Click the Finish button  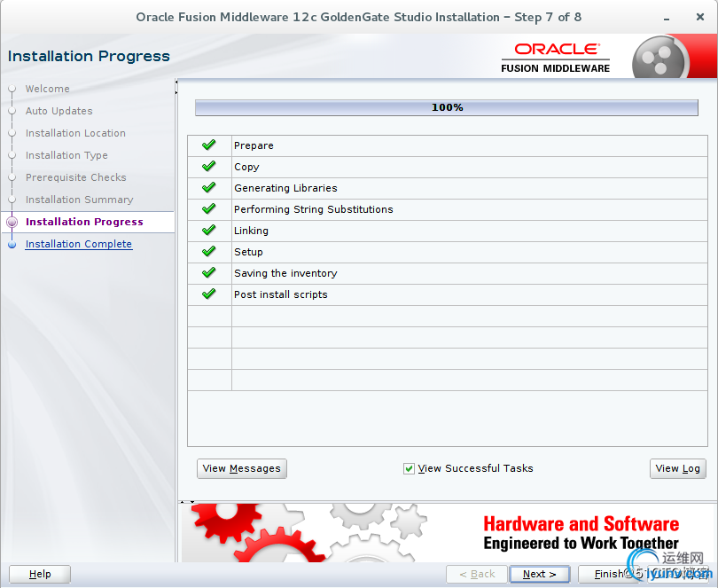tap(608, 574)
